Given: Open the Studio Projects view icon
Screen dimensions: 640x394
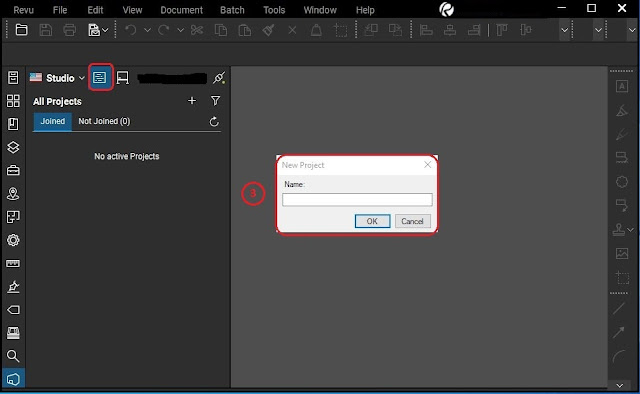Looking at the screenshot, I should pyautogui.click(x=100, y=77).
